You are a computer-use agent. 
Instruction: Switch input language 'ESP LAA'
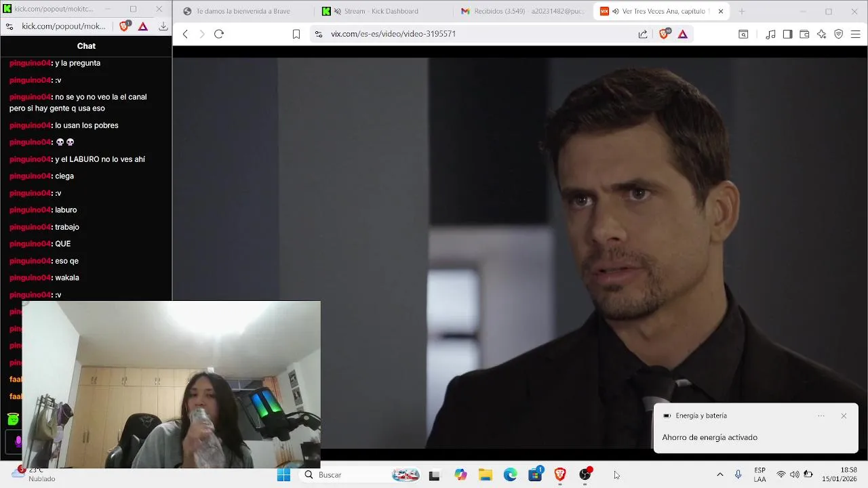(x=759, y=474)
